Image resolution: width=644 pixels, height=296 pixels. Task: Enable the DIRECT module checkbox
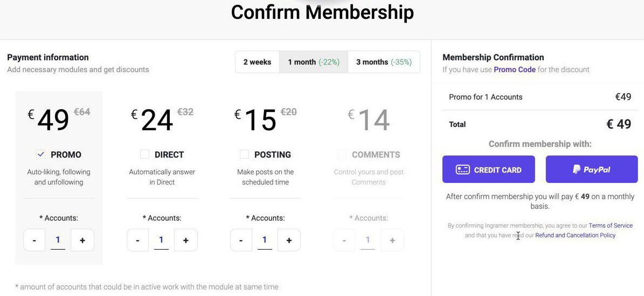144,154
